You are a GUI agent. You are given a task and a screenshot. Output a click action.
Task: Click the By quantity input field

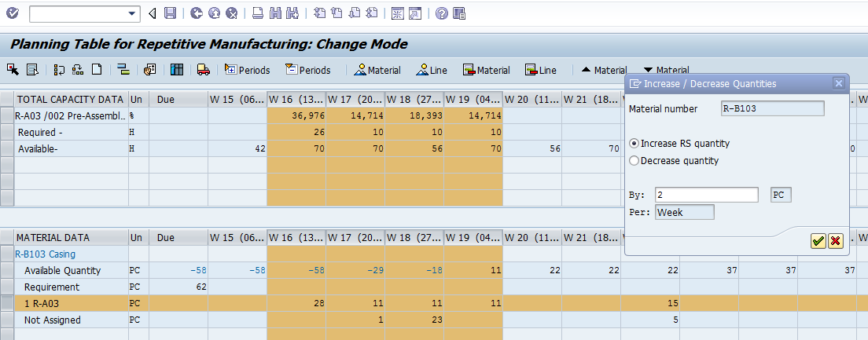click(x=706, y=195)
